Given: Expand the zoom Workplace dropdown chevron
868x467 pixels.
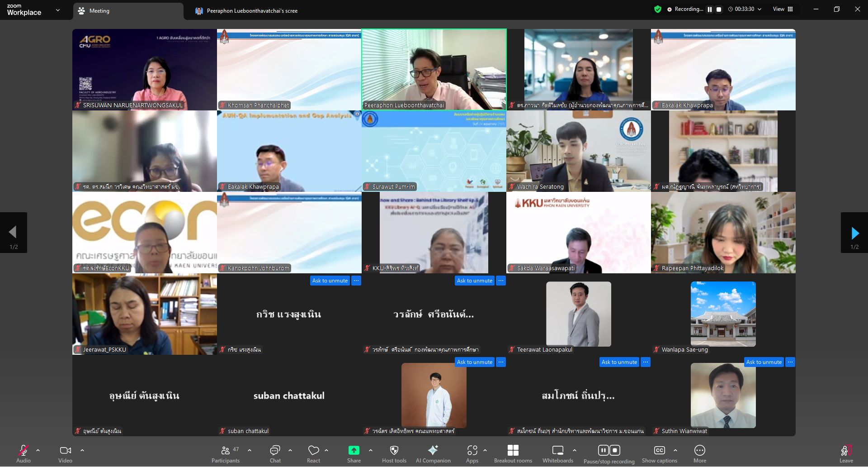Looking at the screenshot, I should (x=58, y=10).
